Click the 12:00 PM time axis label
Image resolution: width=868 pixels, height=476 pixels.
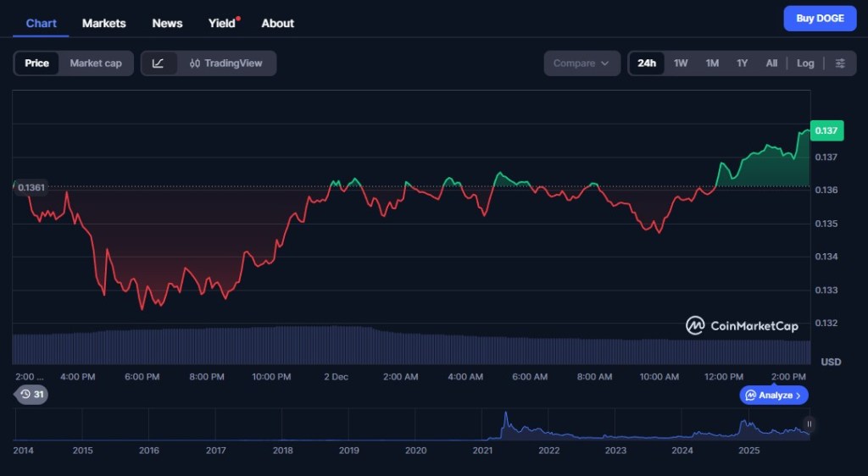(x=724, y=377)
